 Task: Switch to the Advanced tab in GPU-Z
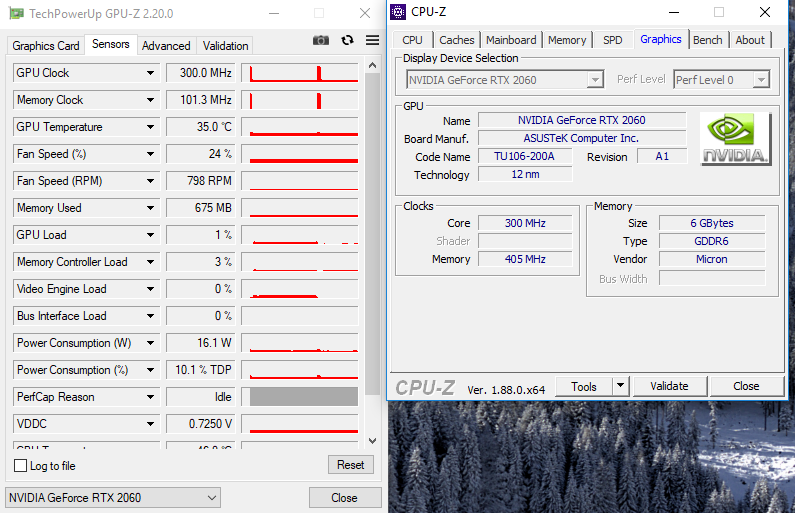pos(166,46)
